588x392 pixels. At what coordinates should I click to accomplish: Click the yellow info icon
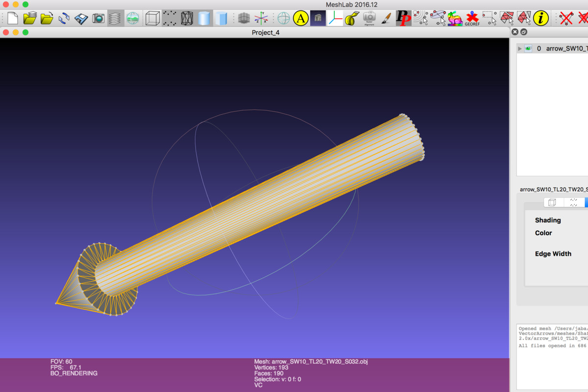click(541, 19)
